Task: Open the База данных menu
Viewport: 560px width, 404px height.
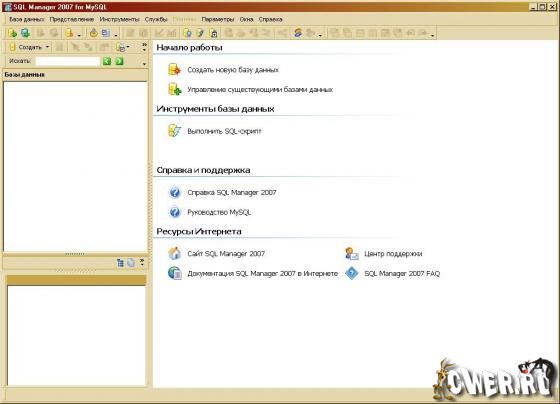Action: 26,19
